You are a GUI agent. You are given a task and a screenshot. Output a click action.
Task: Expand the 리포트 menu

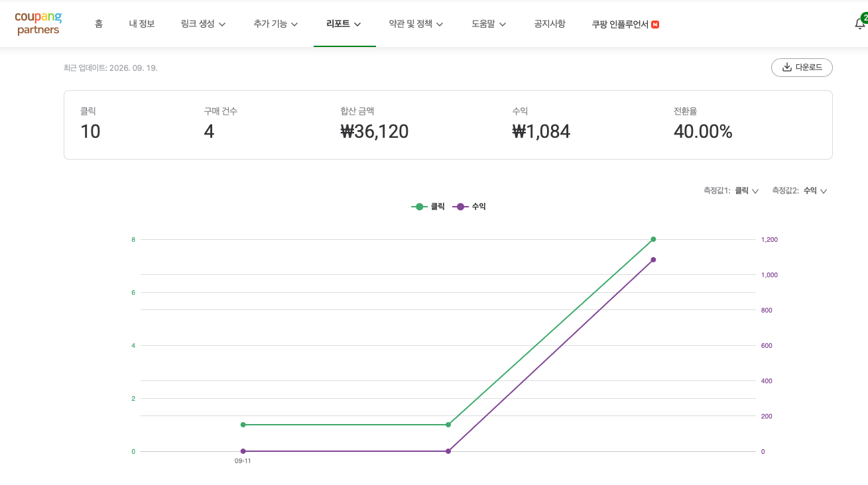(344, 24)
